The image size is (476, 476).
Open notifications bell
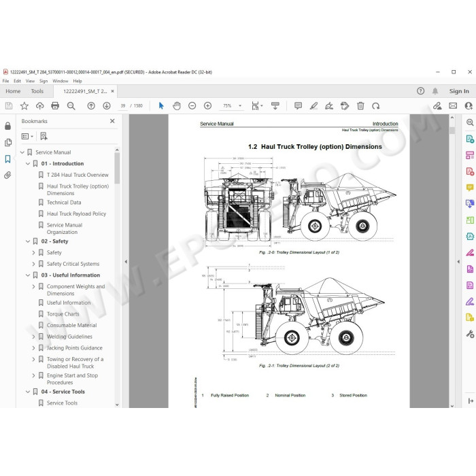click(435, 90)
